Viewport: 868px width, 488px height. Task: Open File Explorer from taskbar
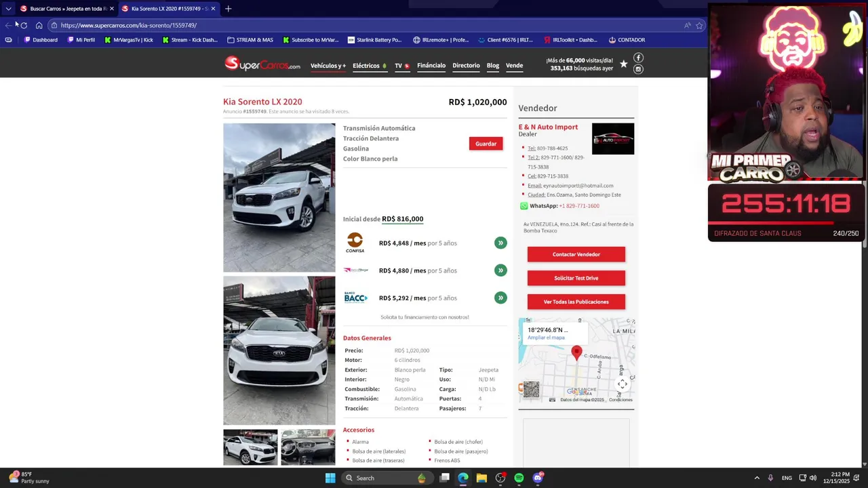(481, 478)
